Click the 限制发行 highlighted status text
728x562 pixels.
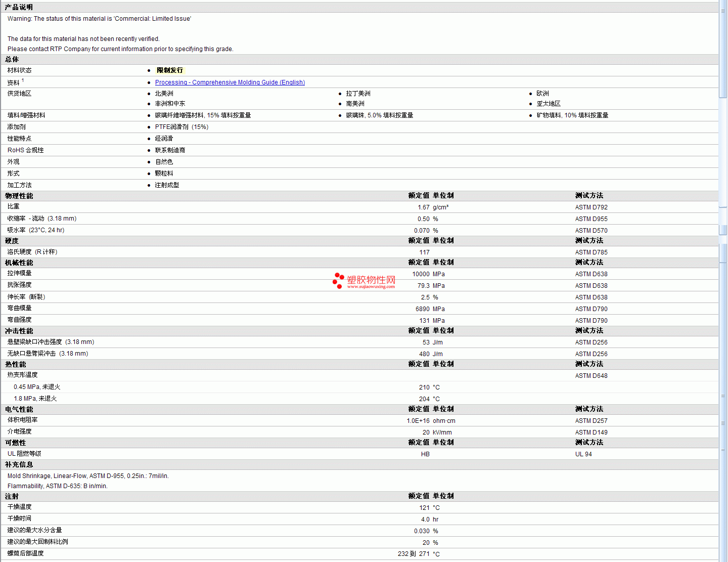coord(170,70)
